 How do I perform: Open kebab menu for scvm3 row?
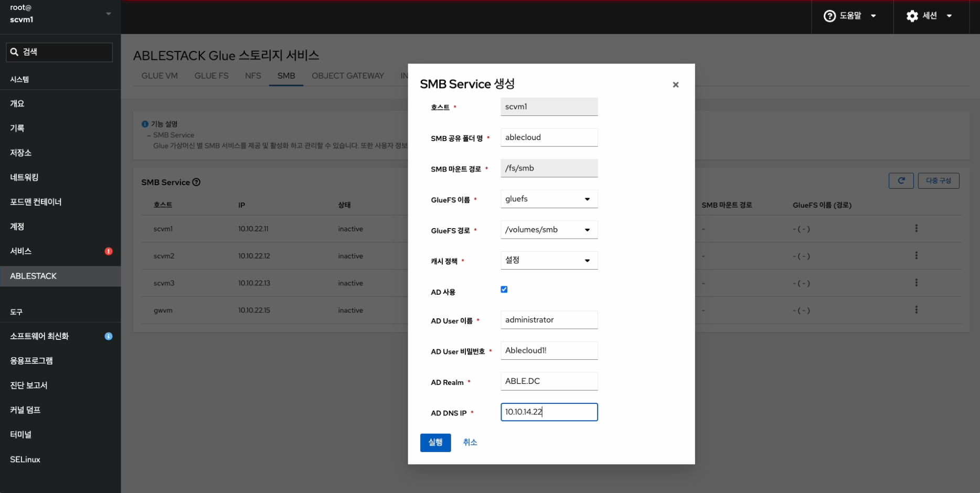click(916, 283)
